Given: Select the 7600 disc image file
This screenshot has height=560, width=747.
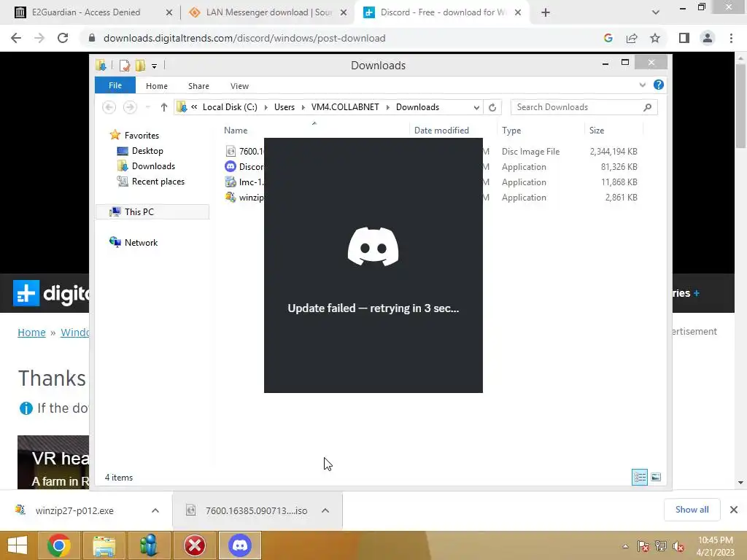Looking at the screenshot, I should pos(244,152).
